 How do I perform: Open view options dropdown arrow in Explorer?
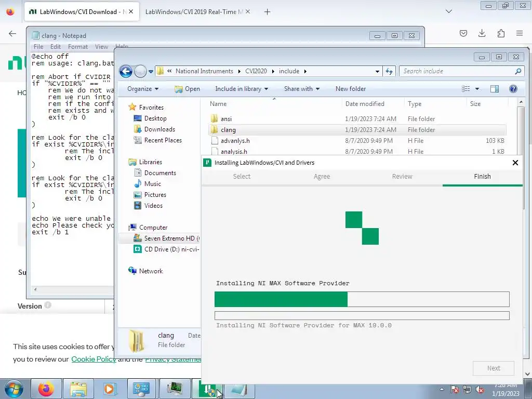tap(477, 89)
